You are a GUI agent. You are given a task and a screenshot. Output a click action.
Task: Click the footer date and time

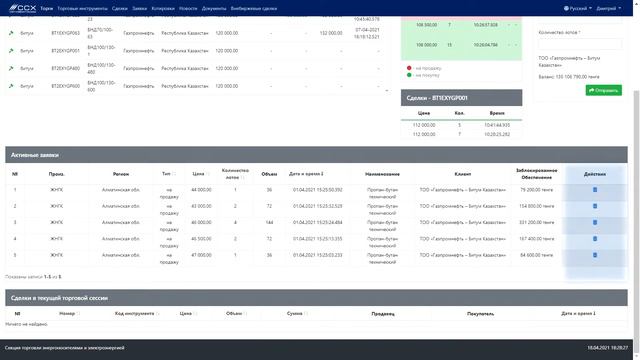[x=607, y=348]
